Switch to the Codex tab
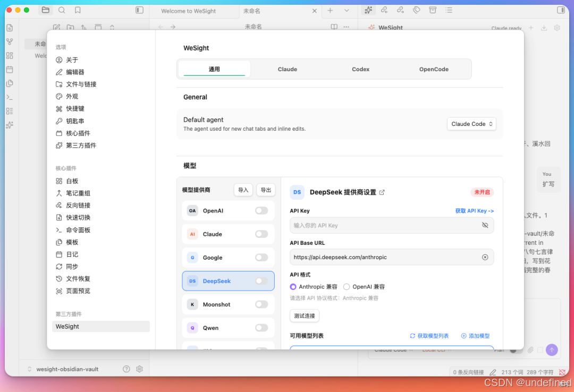Screen dimensions: 574x392 [360, 69]
